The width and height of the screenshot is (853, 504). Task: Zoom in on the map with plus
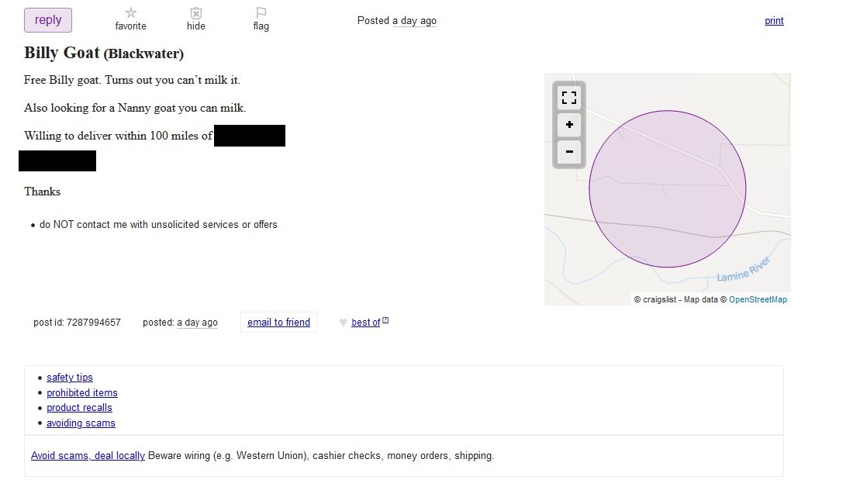click(569, 125)
